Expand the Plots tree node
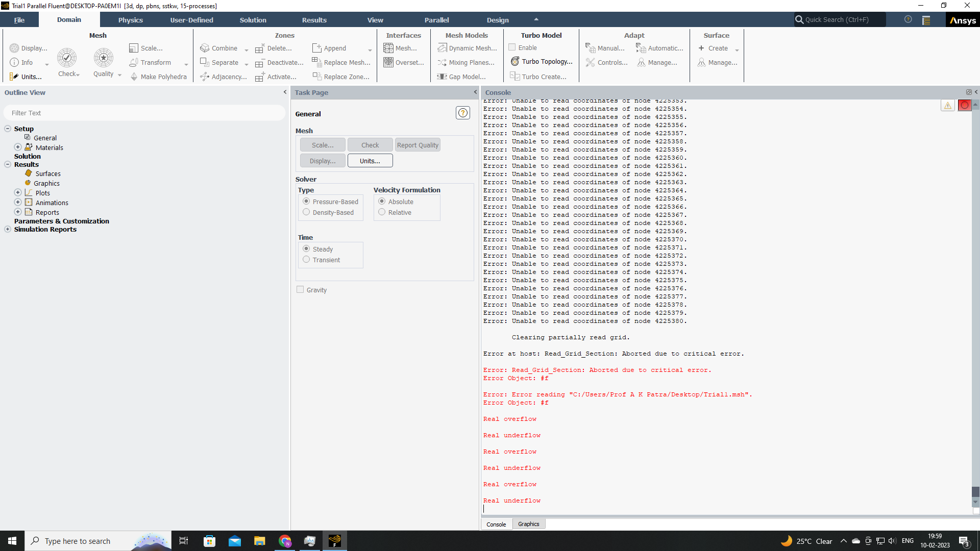 [x=18, y=192]
